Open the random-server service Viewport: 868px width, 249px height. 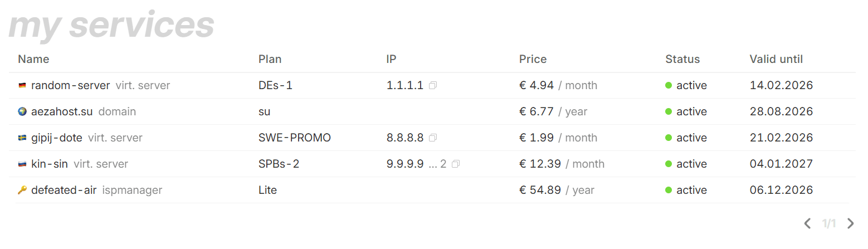(x=70, y=86)
